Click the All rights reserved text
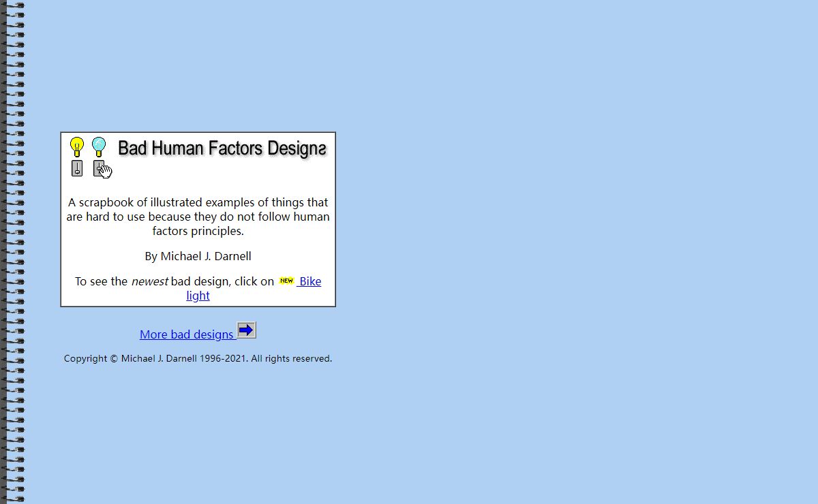This screenshot has width=818, height=504. (x=291, y=358)
